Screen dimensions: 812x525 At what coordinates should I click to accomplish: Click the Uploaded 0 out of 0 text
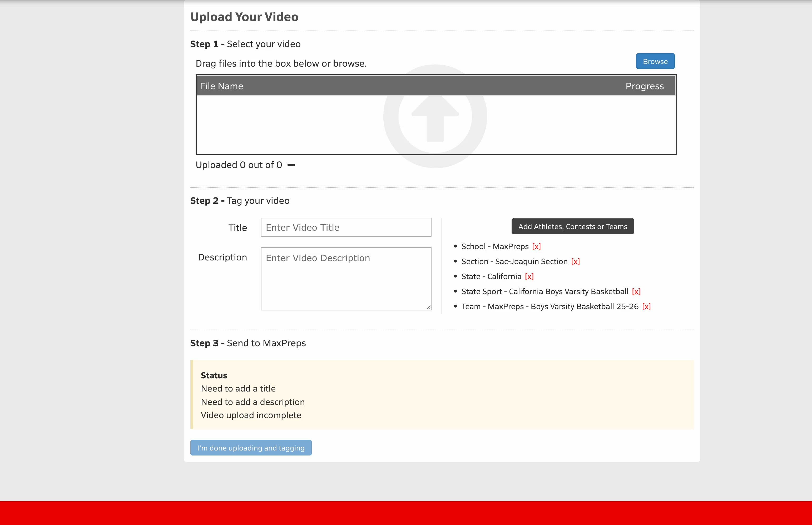[x=239, y=165]
